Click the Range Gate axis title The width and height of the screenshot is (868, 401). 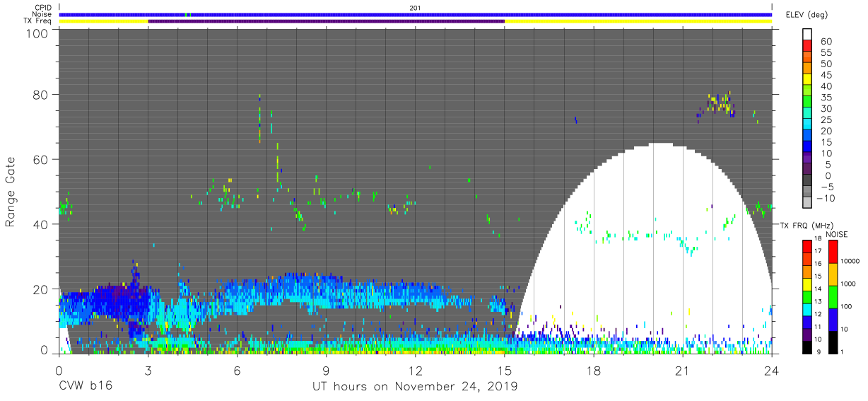[x=11, y=192]
